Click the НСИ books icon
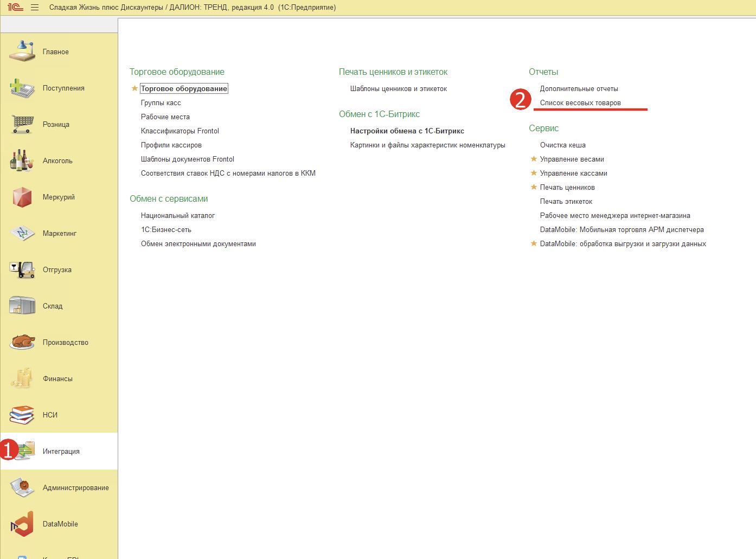 [x=22, y=415]
